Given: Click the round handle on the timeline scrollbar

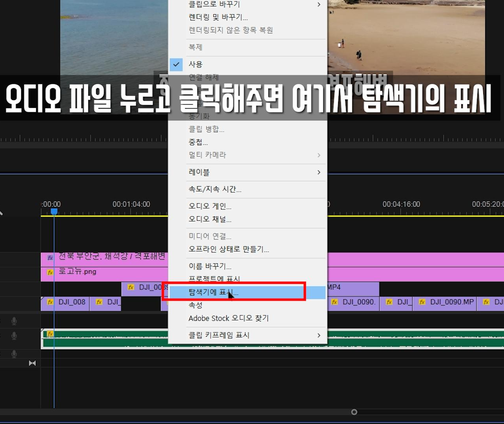Looking at the screenshot, I should [x=354, y=412].
